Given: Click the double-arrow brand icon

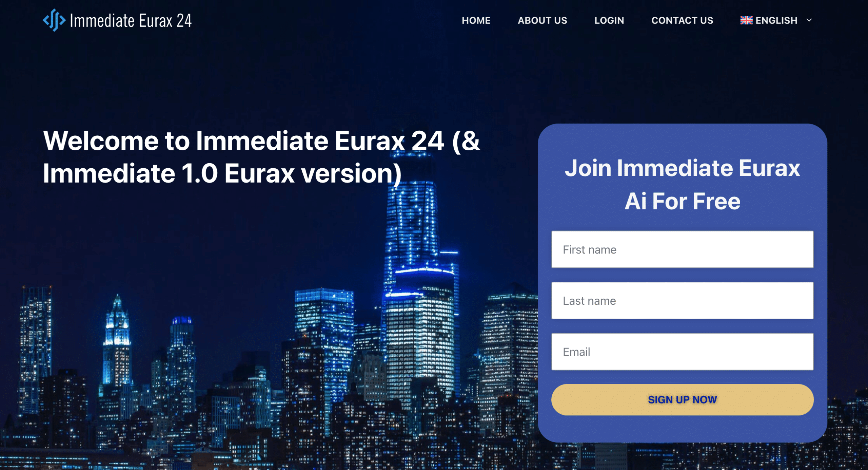Looking at the screenshot, I should coord(53,20).
